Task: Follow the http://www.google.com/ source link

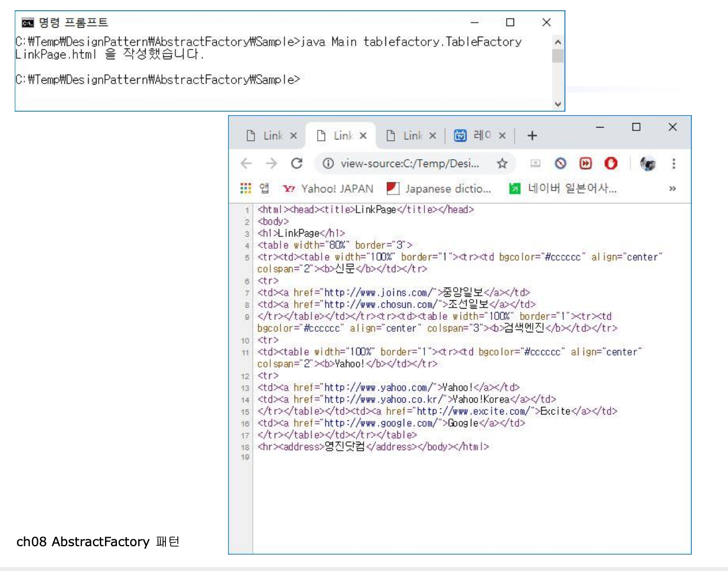Action: 381,423
